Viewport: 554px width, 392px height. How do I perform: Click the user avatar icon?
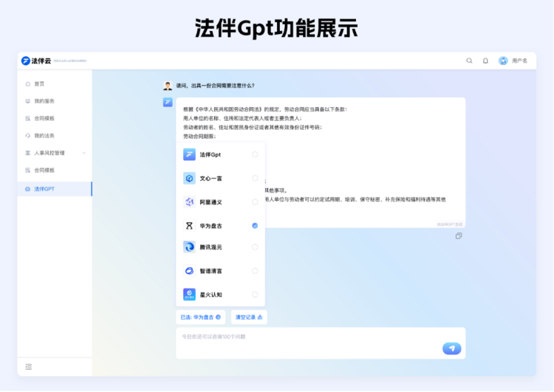(x=503, y=61)
